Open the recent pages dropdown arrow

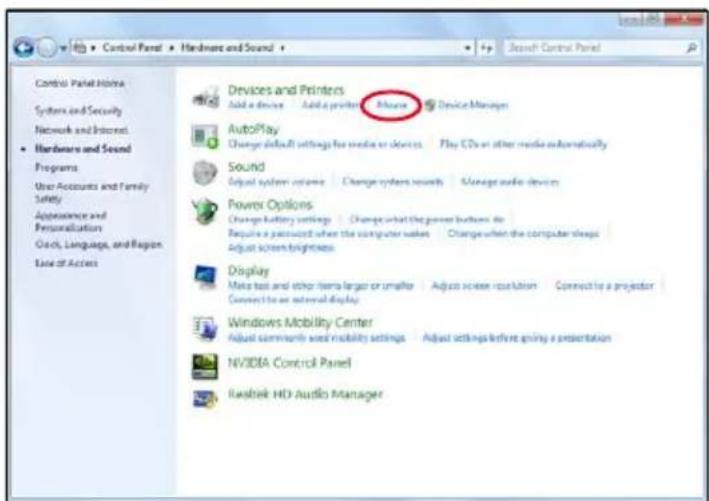pos(64,48)
